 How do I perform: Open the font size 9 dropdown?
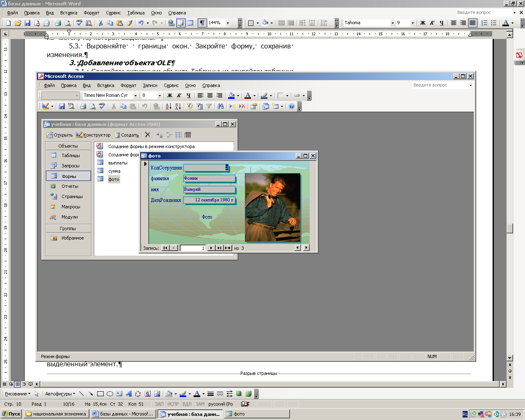point(413,23)
